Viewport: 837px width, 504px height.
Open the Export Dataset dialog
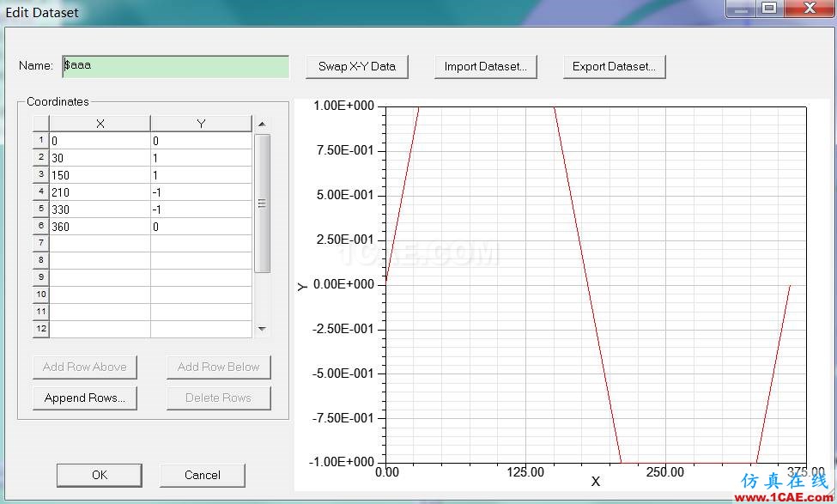coord(614,67)
